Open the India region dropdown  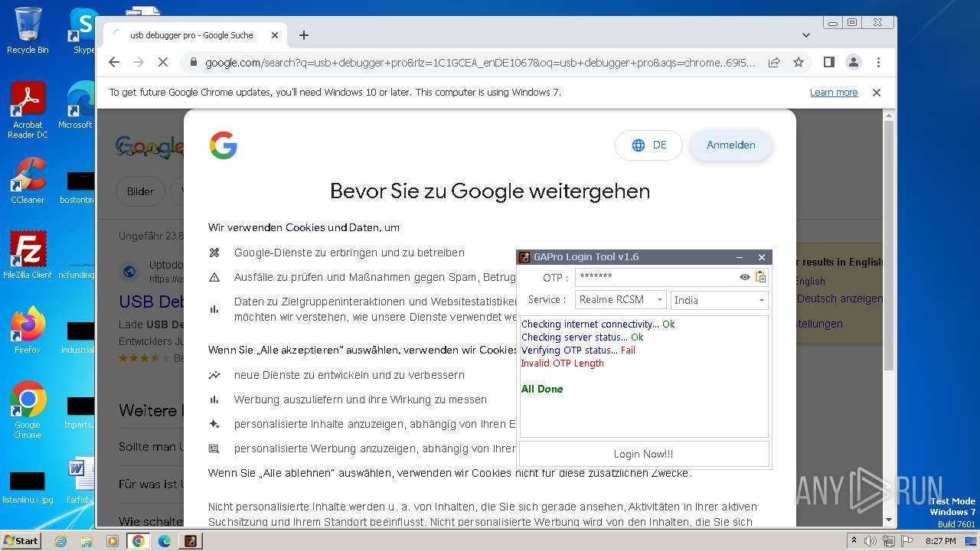[719, 300]
